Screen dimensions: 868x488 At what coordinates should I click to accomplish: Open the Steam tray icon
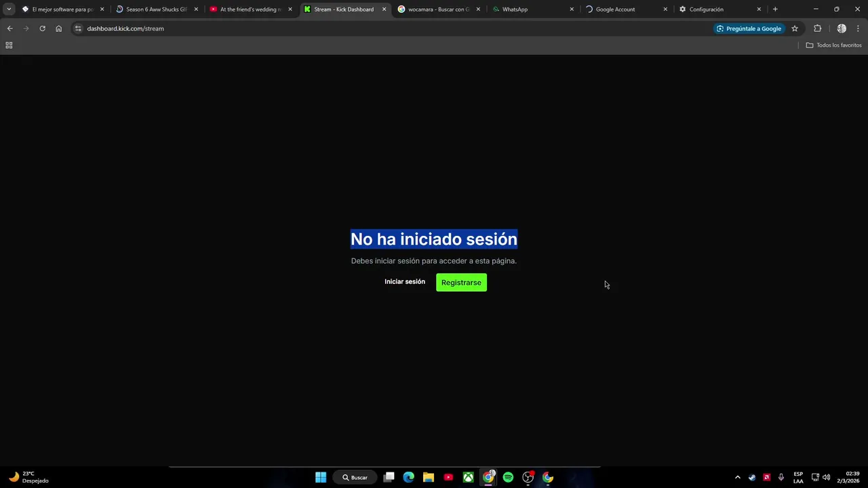pos(752,477)
